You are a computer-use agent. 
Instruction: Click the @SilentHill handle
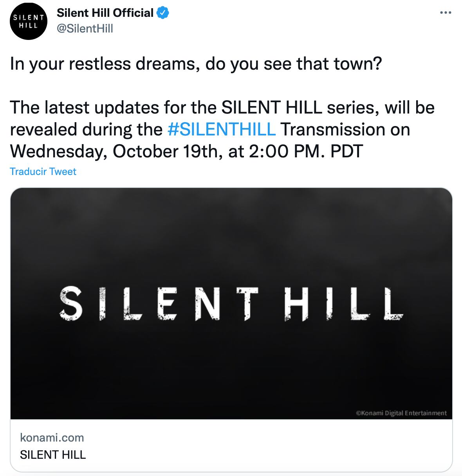pos(85,29)
